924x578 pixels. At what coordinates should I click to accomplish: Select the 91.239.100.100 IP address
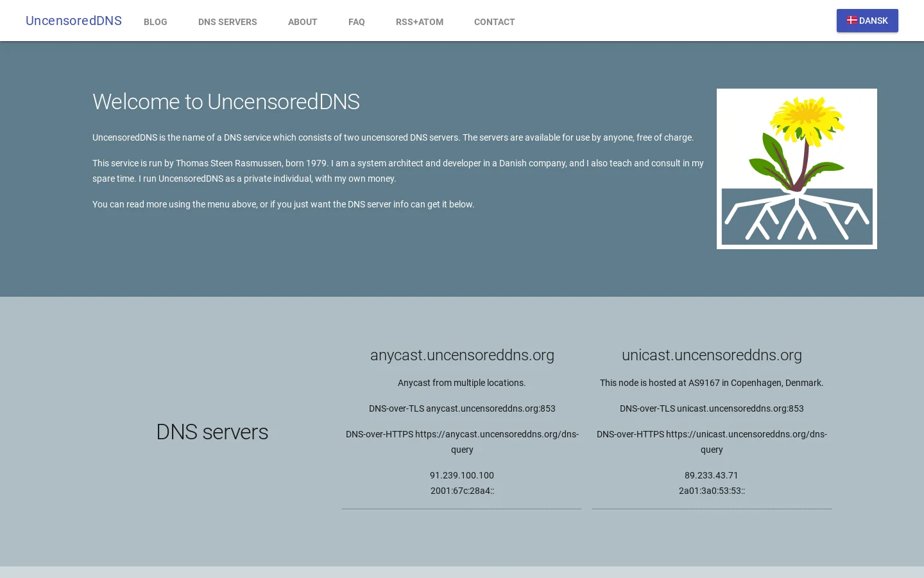[x=462, y=475]
